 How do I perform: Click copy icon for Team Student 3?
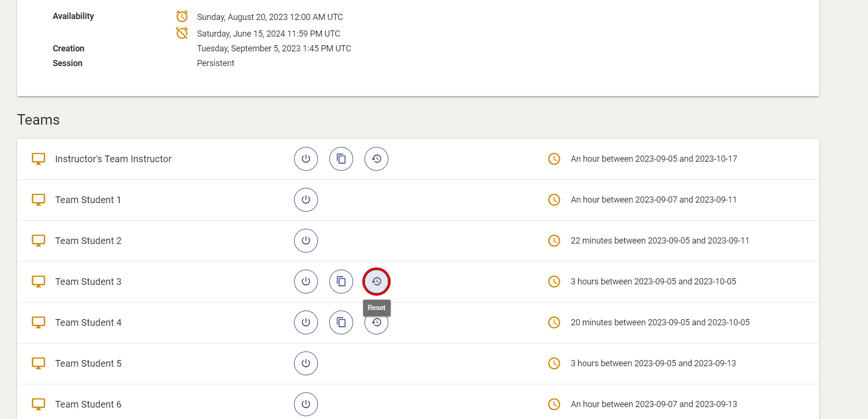[341, 282]
